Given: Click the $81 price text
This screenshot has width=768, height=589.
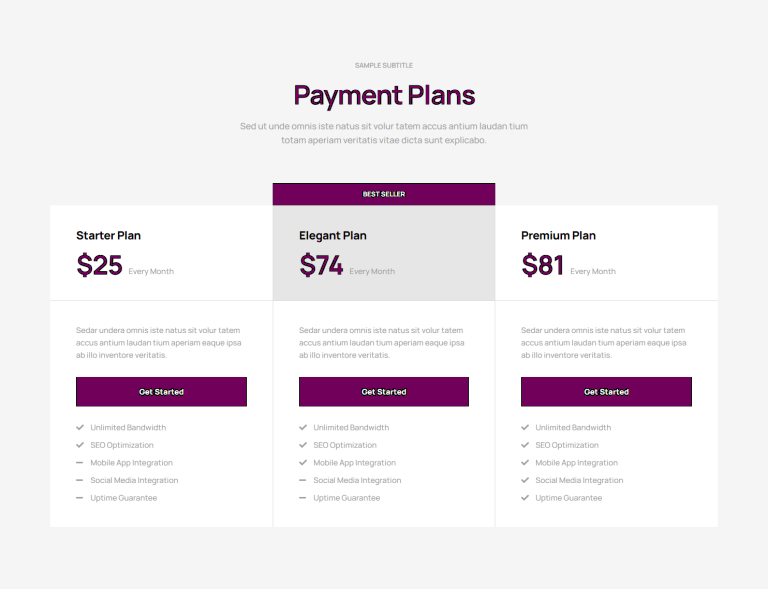Looking at the screenshot, I should [x=543, y=265].
